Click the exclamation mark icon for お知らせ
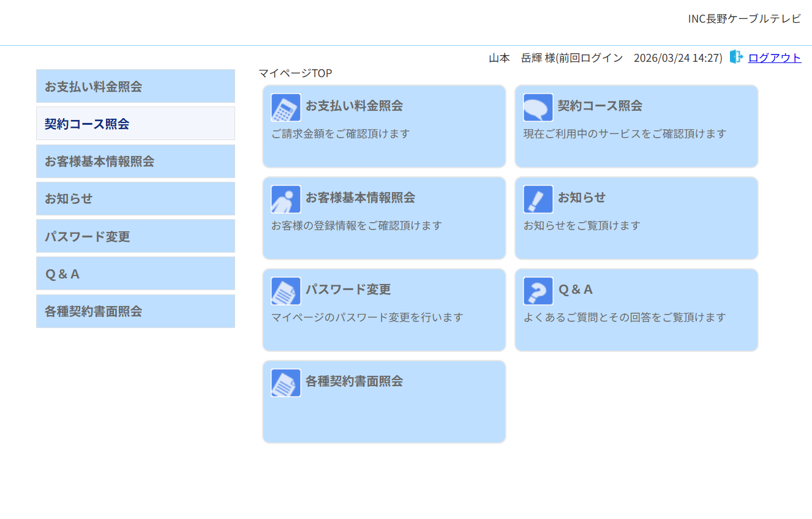812x519 pixels. tap(538, 200)
